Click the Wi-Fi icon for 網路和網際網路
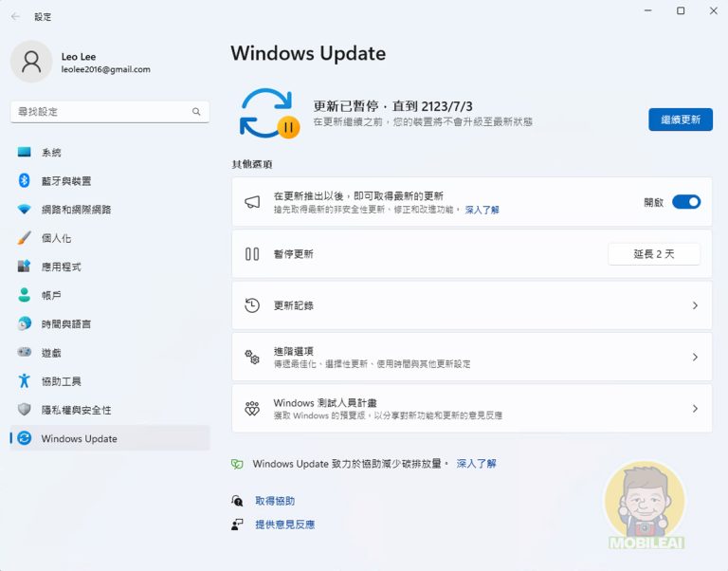Viewport: 728px width, 571px height. click(x=24, y=209)
